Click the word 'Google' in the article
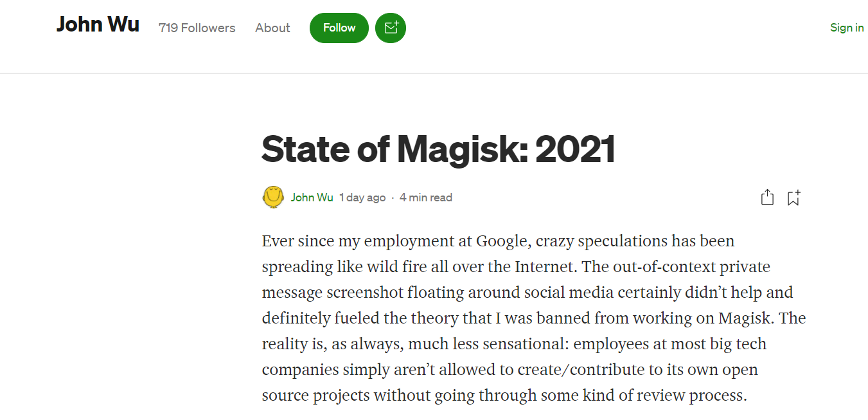868x420 pixels. tap(502, 241)
